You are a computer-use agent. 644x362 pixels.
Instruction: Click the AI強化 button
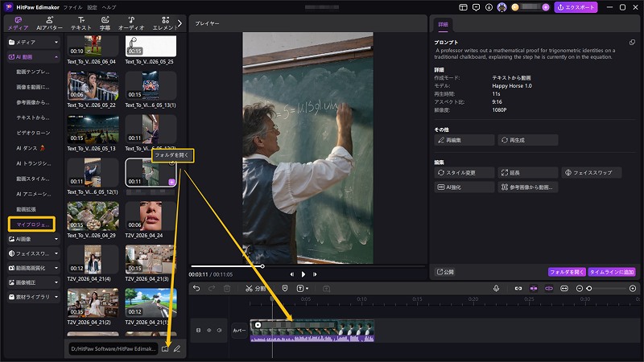[x=464, y=187]
